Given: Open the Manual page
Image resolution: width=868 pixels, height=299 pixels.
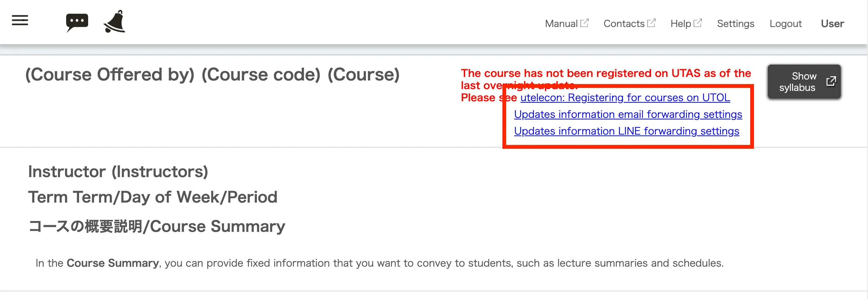Looking at the screenshot, I should click(x=561, y=24).
